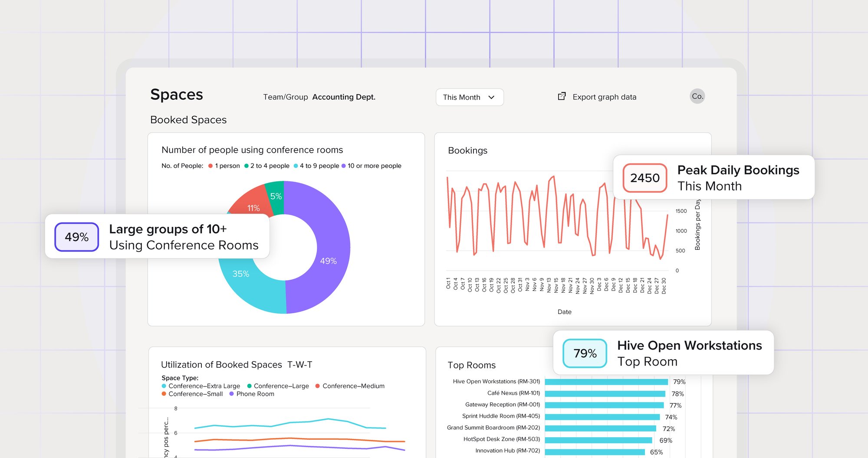Toggle Phone Room legend entry
The height and width of the screenshot is (458, 868).
pyautogui.click(x=252, y=394)
